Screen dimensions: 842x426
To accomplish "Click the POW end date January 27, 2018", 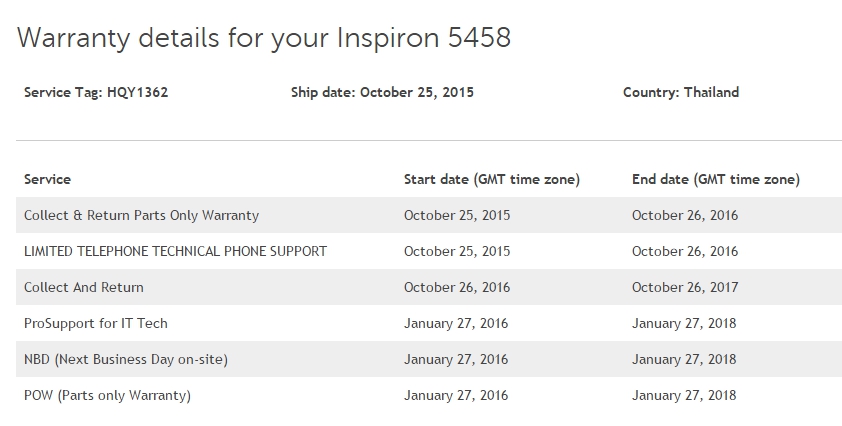I will (x=684, y=395).
